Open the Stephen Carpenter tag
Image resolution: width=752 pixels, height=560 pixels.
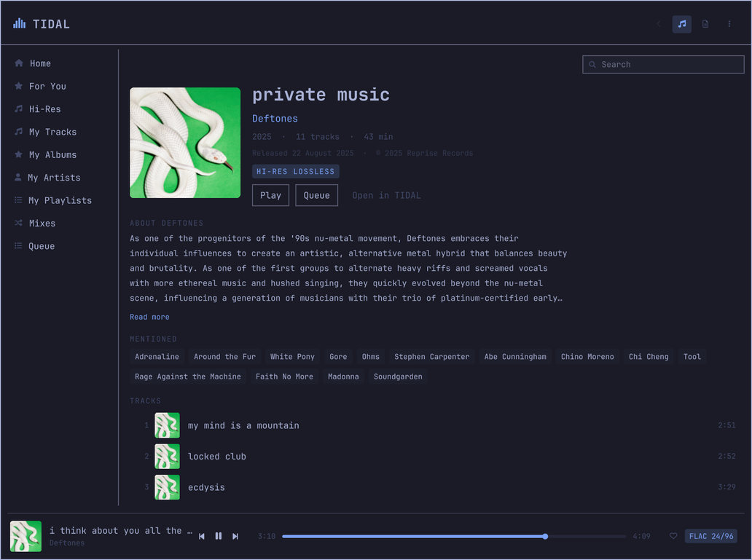[x=431, y=357]
